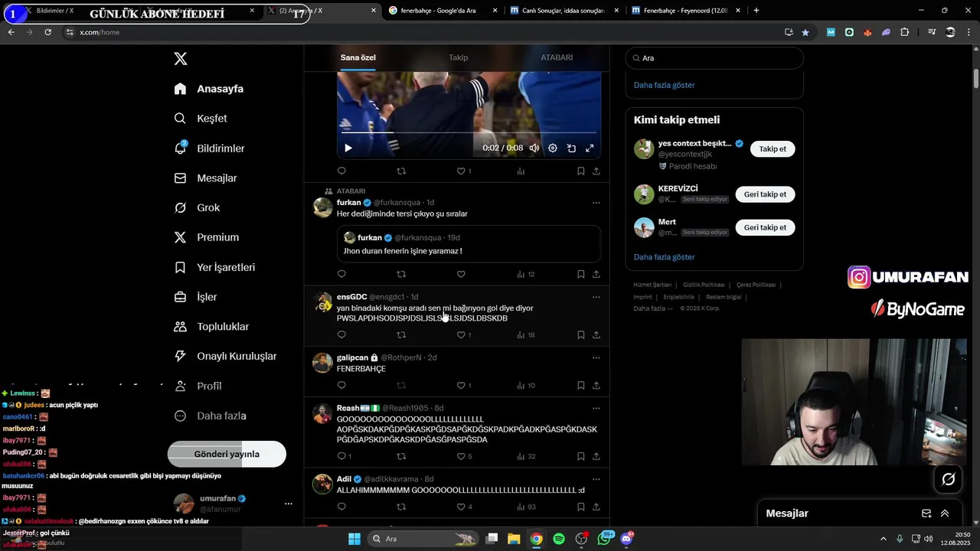Expand the video to fullscreen
The width and height of the screenshot is (980, 551).
pos(590,148)
